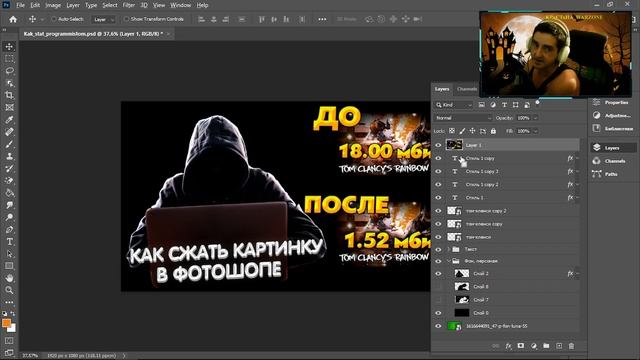The height and width of the screenshot is (360, 640).
Task: Select the Clone Stamp tool
Action: coord(9,156)
